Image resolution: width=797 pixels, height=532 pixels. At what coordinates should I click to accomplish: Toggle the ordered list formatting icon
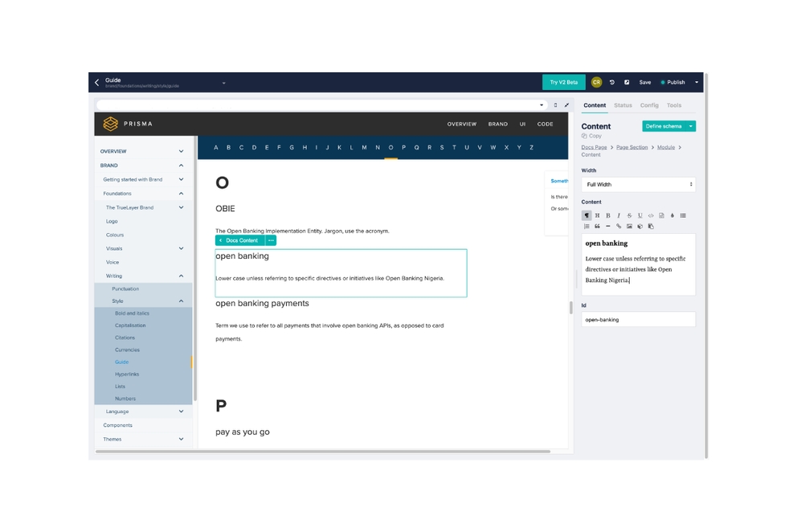tap(587, 227)
